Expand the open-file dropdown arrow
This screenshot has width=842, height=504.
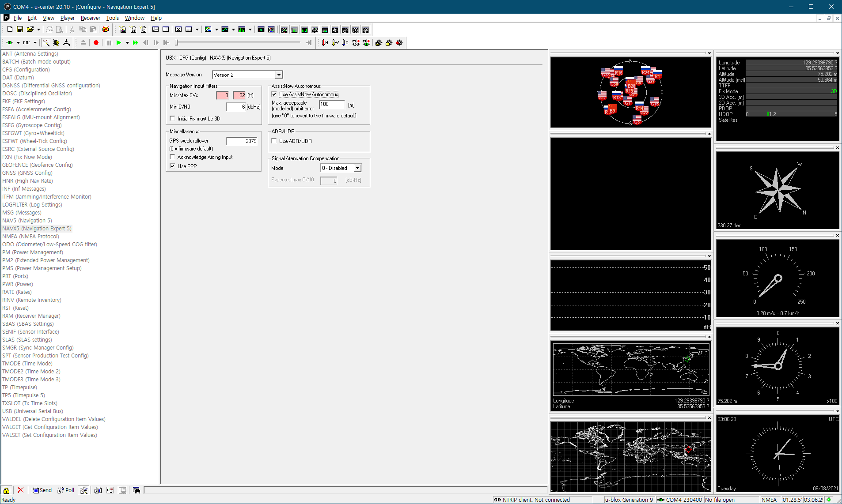pos(38,30)
